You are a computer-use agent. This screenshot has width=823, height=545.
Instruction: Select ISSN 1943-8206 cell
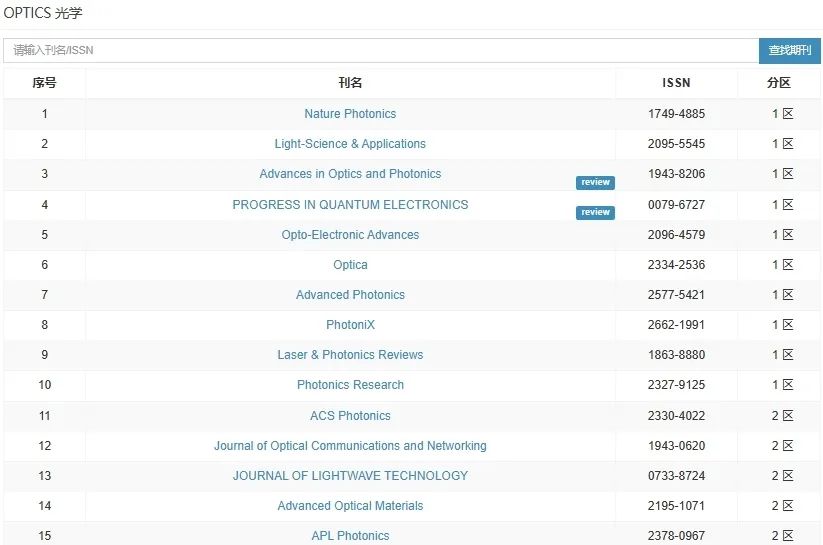tap(676, 173)
